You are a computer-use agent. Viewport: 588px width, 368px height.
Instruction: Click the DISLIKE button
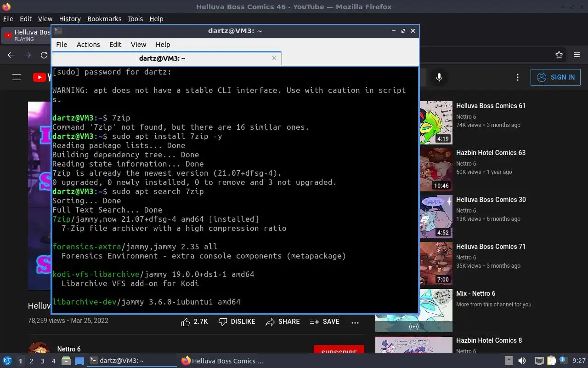pos(237,322)
